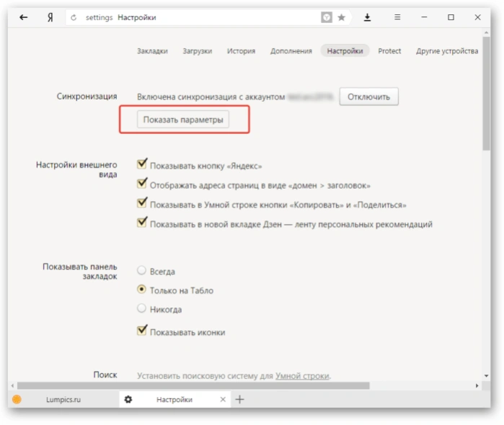Click scroll down arrow on vertical scrollbar
The width and height of the screenshot is (504, 425).
click(486, 375)
